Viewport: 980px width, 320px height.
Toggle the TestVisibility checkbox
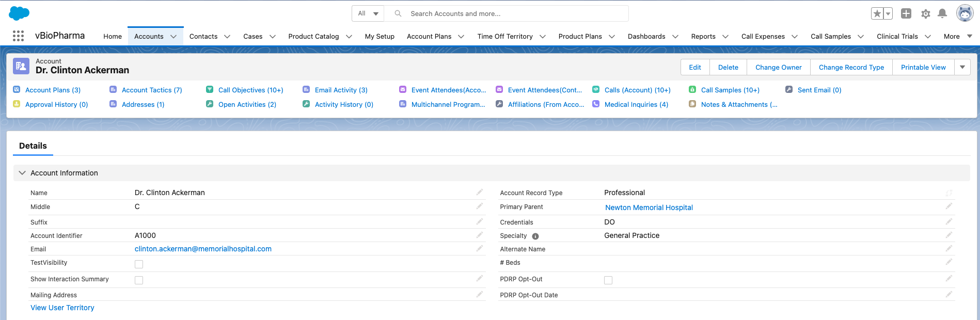click(x=139, y=264)
